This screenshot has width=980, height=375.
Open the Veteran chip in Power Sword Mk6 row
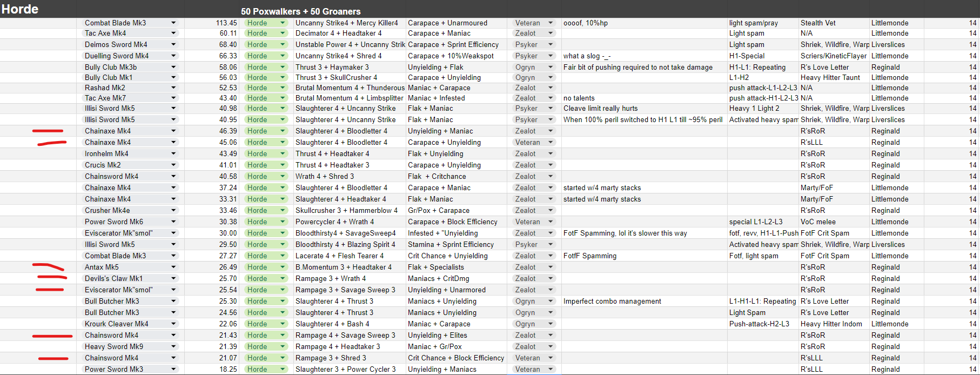534,222
